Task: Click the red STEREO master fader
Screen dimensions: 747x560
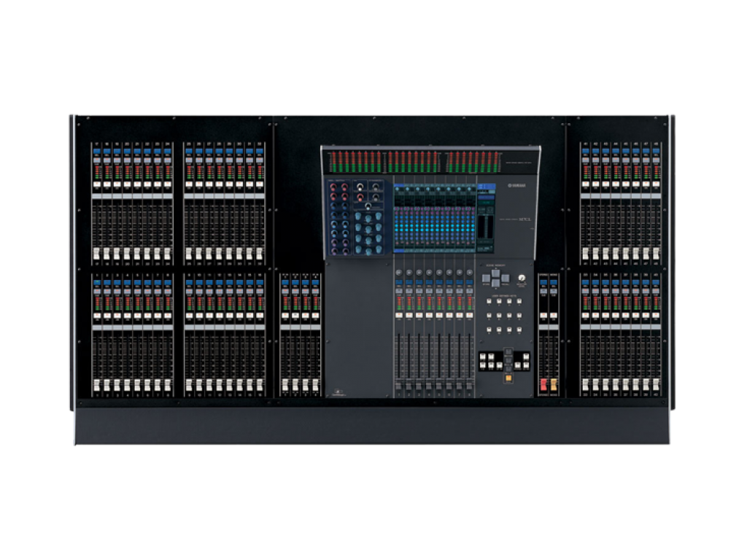Action: tap(543, 385)
